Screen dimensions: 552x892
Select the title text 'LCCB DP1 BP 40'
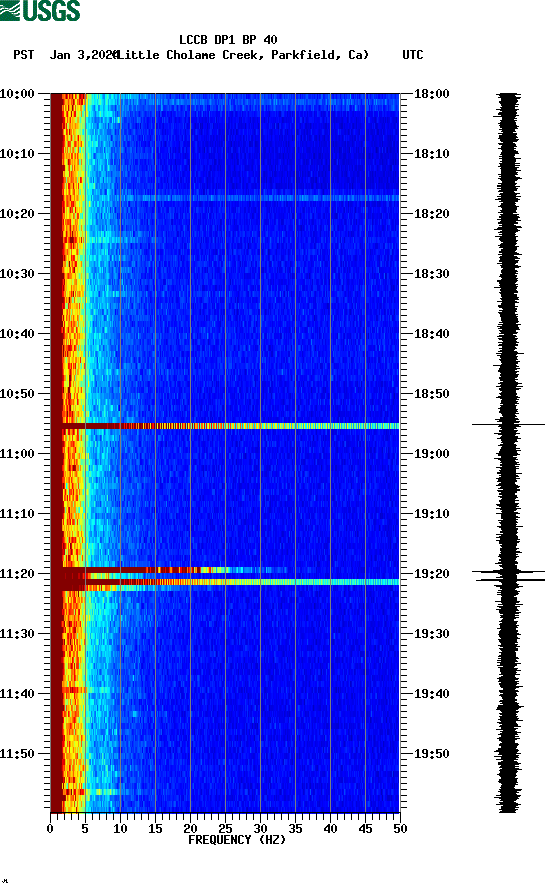click(x=228, y=40)
